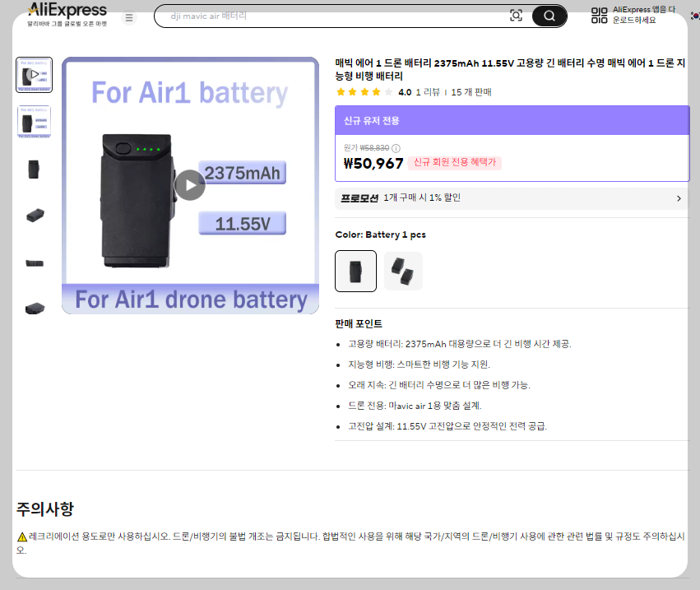Play the product video

click(x=190, y=185)
